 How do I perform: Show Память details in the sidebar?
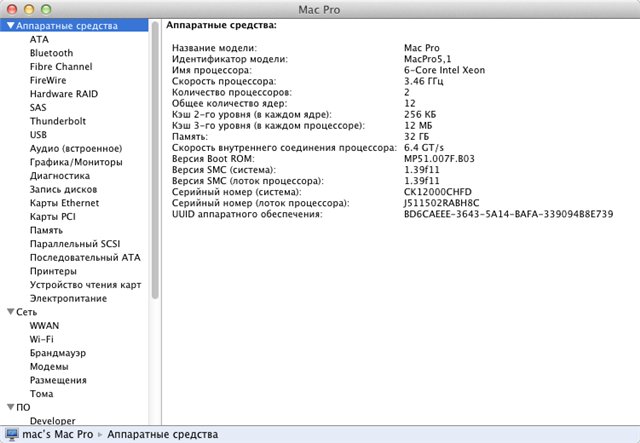pos(46,230)
